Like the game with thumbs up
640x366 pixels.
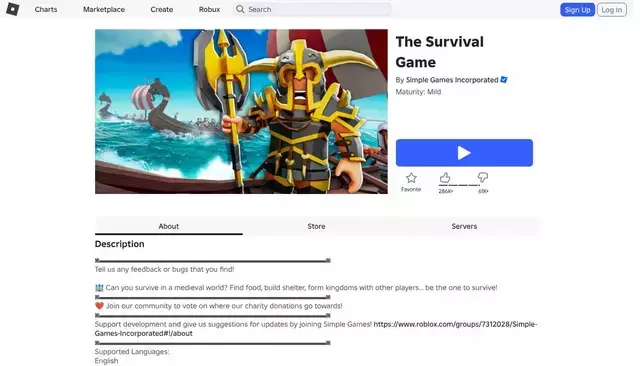click(x=445, y=177)
